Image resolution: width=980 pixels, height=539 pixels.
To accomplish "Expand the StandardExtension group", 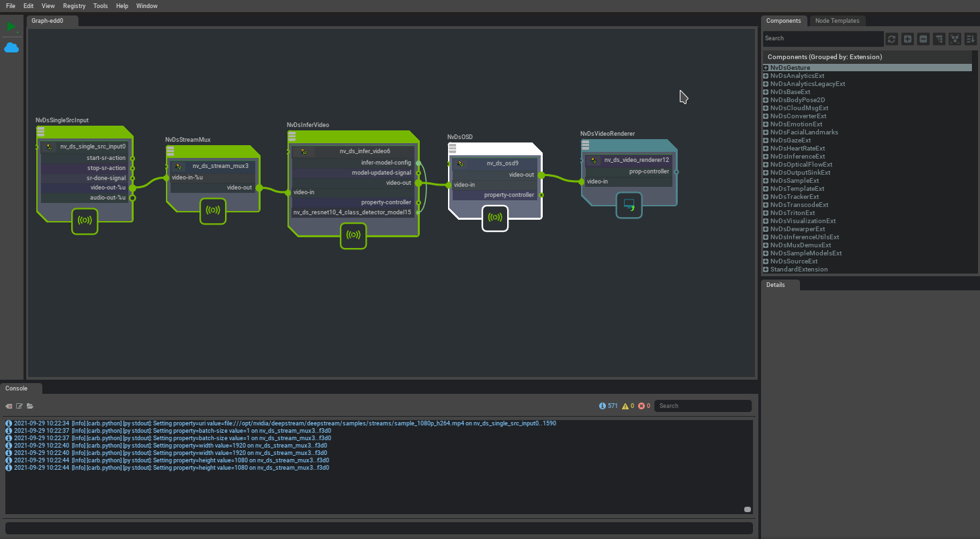I will point(766,269).
